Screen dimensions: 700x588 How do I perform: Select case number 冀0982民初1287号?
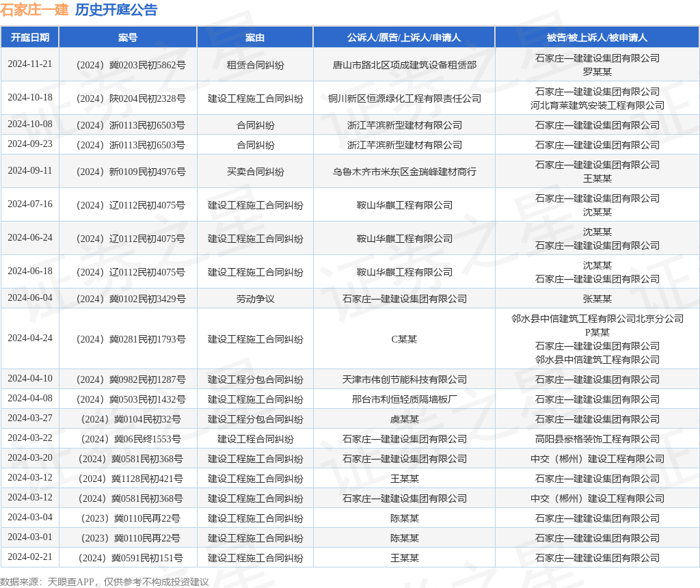click(131, 379)
